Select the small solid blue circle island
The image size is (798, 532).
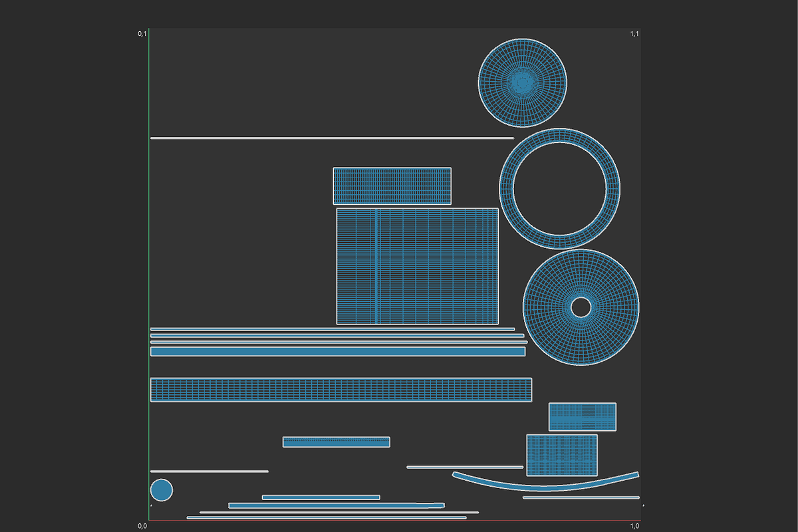[x=162, y=490]
